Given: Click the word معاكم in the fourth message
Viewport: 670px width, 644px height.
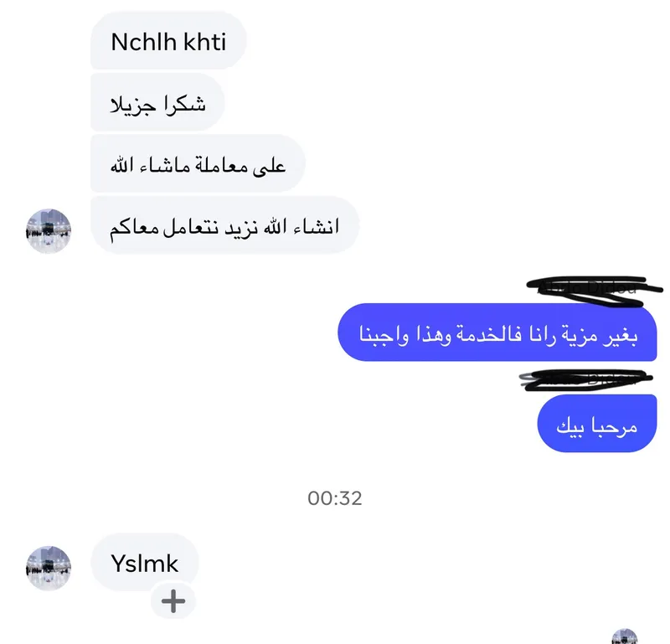Looking at the screenshot, I should [135, 229].
